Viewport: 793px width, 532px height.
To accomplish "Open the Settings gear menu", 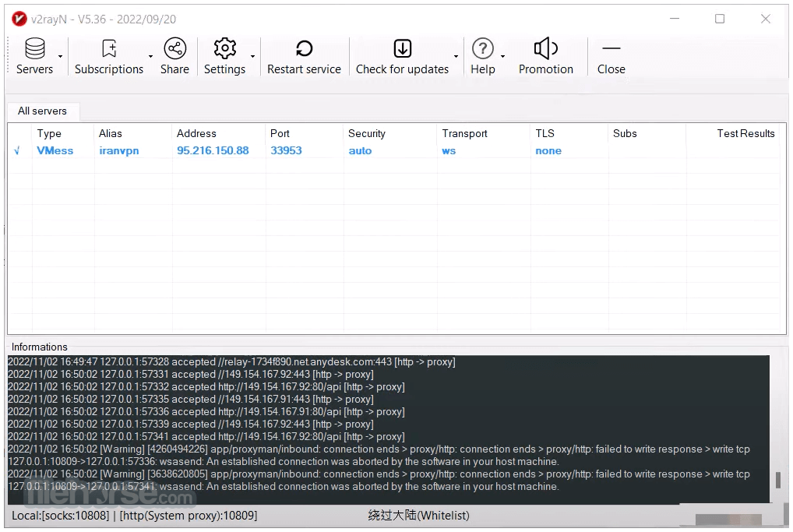I will [x=224, y=57].
